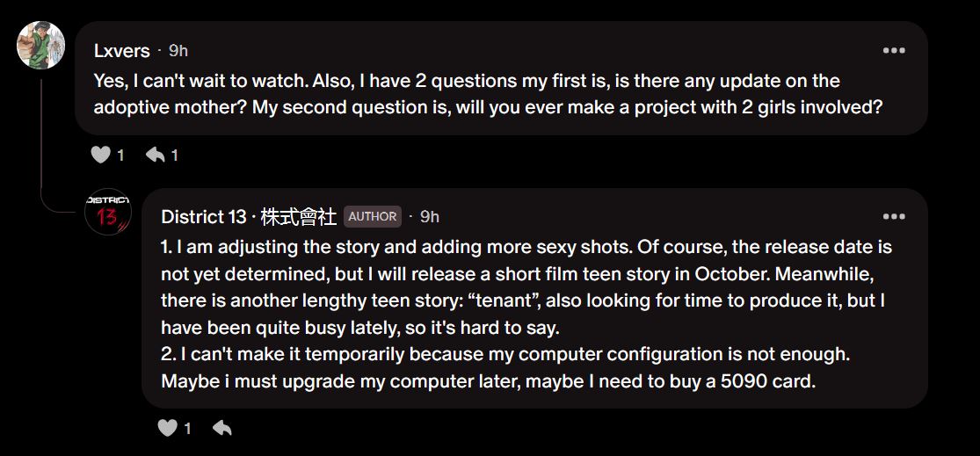Click reply arrow under District 13's reply

click(222, 429)
